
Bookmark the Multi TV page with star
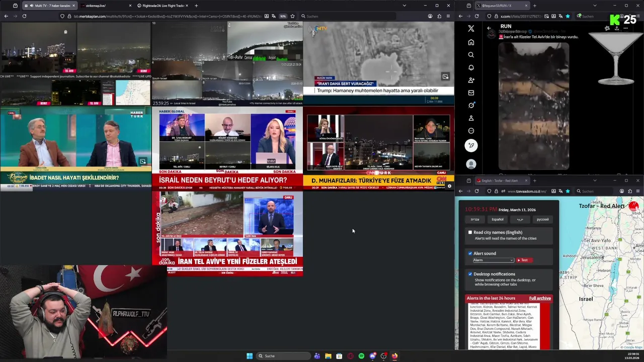click(x=292, y=16)
